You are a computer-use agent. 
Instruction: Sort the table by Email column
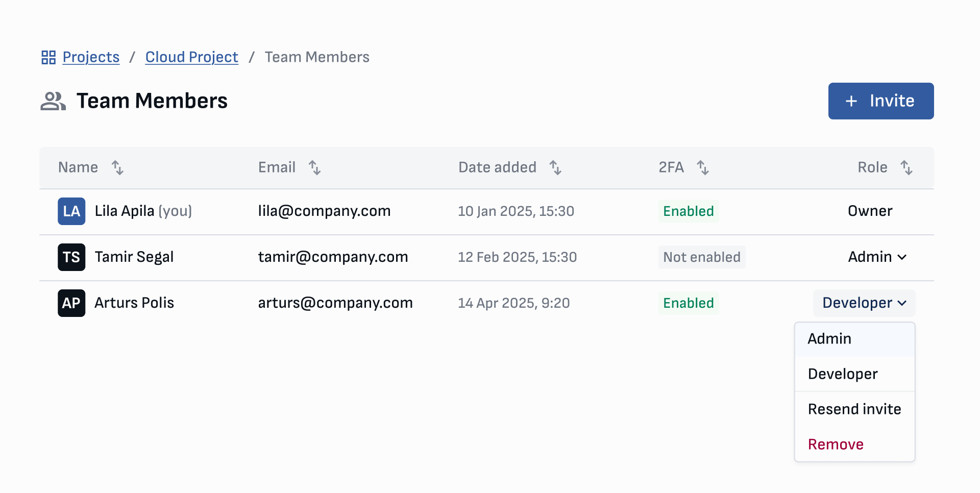[x=314, y=167]
